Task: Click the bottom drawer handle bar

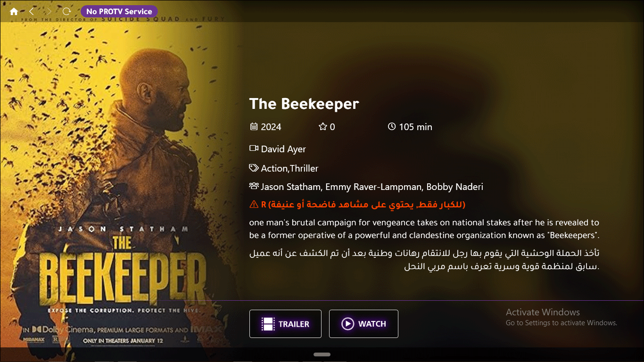Action: click(x=322, y=354)
